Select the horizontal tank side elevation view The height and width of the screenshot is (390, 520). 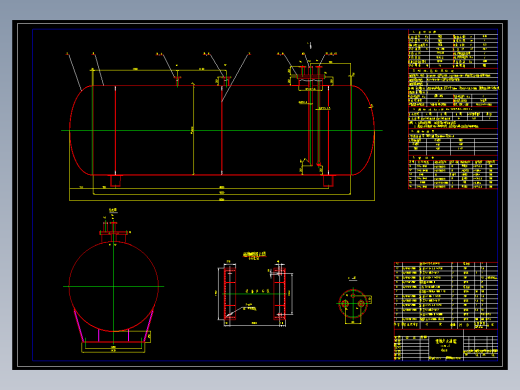tap(222, 130)
